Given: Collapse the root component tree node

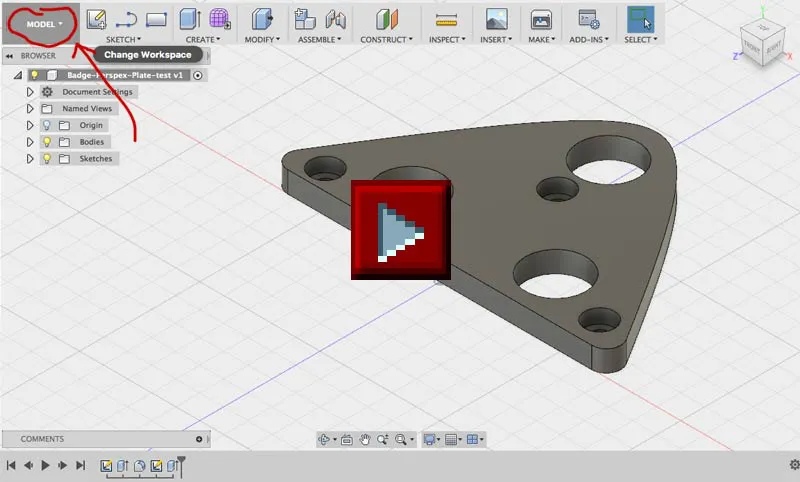Looking at the screenshot, I should tap(18, 75).
